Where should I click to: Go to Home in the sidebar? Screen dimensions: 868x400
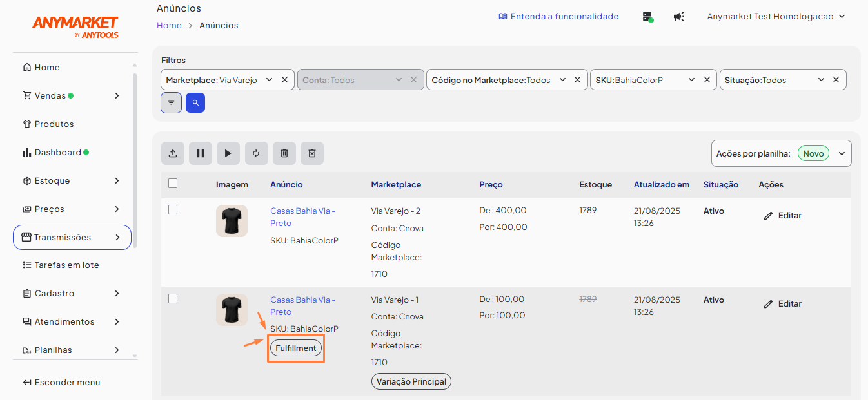41,67
